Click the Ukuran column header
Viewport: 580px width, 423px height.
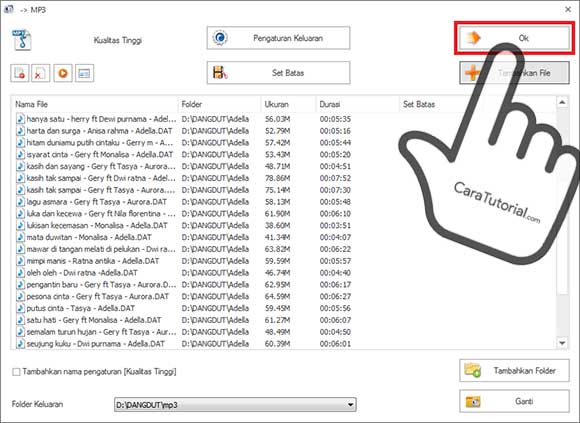click(x=289, y=104)
